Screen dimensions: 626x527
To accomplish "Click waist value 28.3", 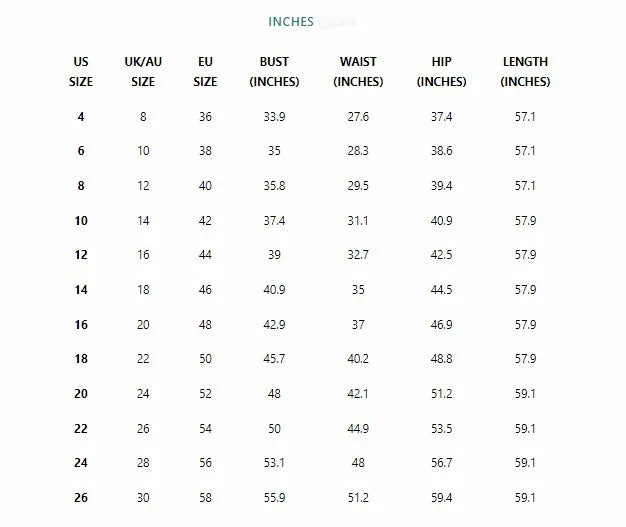I will 358,151.
